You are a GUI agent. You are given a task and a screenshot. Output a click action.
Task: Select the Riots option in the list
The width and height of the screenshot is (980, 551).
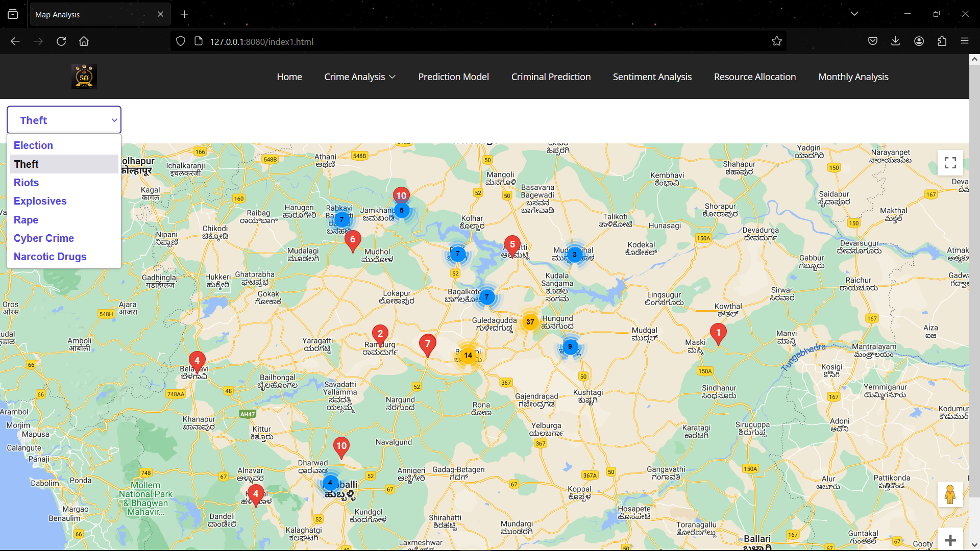[x=27, y=183]
